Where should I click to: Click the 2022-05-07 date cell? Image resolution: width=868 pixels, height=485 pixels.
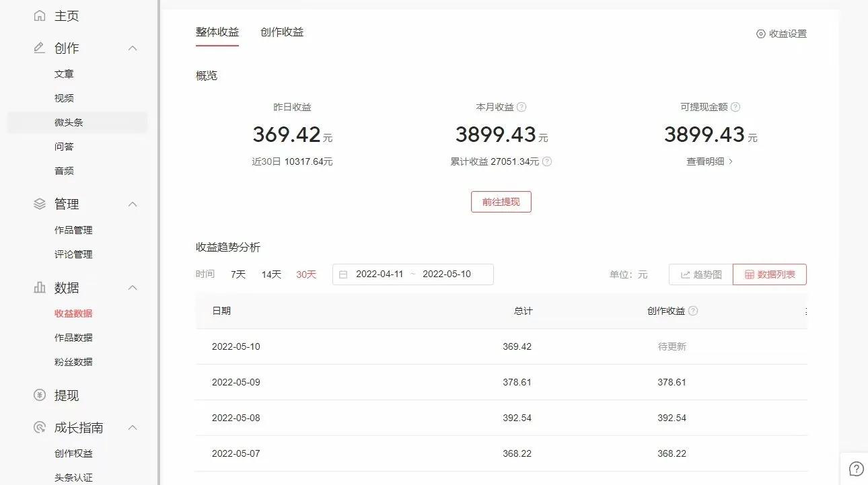[x=236, y=453]
